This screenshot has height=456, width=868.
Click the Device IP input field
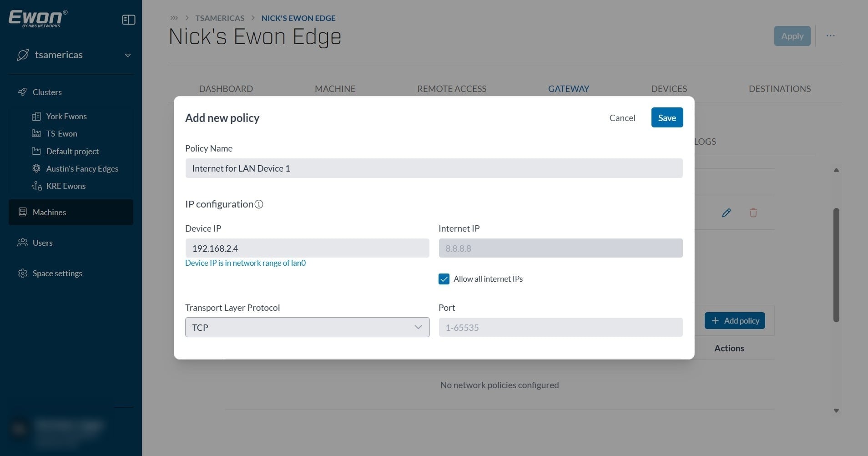pos(307,248)
